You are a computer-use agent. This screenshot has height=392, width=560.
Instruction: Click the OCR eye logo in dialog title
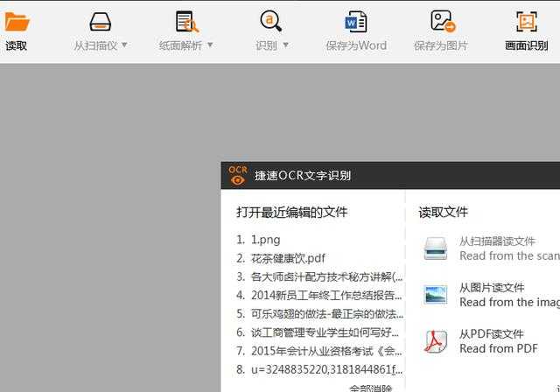(238, 175)
